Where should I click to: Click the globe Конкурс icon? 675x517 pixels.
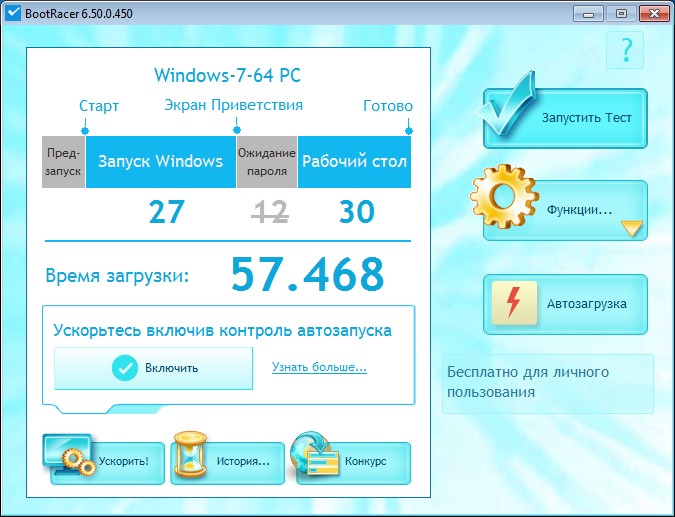[314, 454]
